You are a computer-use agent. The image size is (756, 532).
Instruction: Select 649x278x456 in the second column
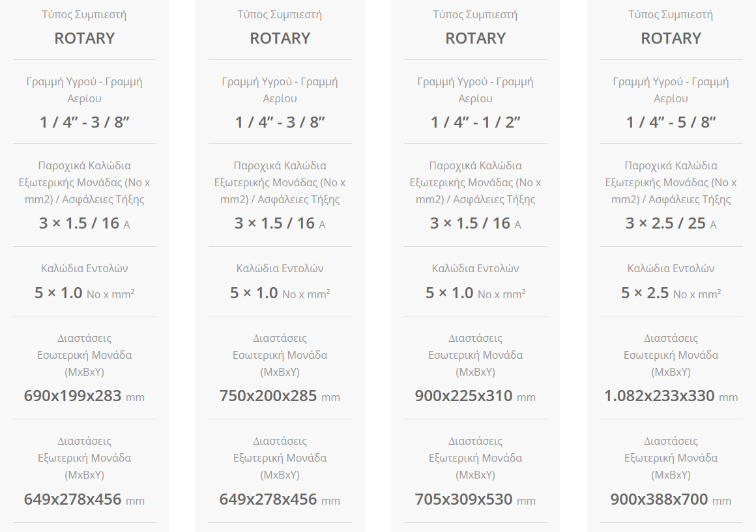click(268, 499)
